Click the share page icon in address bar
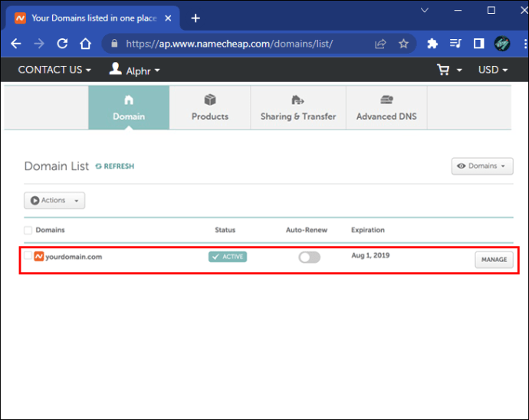 [x=380, y=44]
